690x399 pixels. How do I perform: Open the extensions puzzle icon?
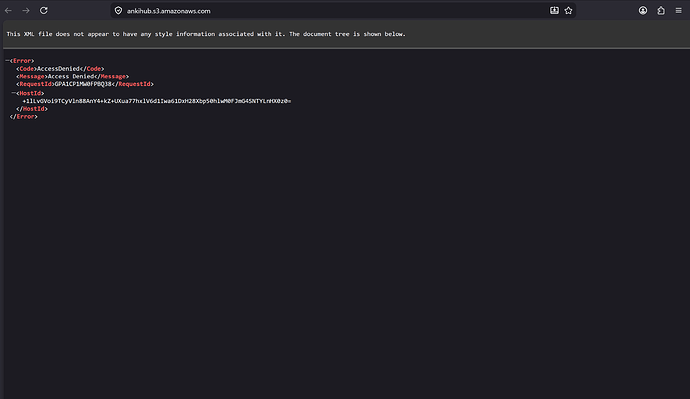661,11
